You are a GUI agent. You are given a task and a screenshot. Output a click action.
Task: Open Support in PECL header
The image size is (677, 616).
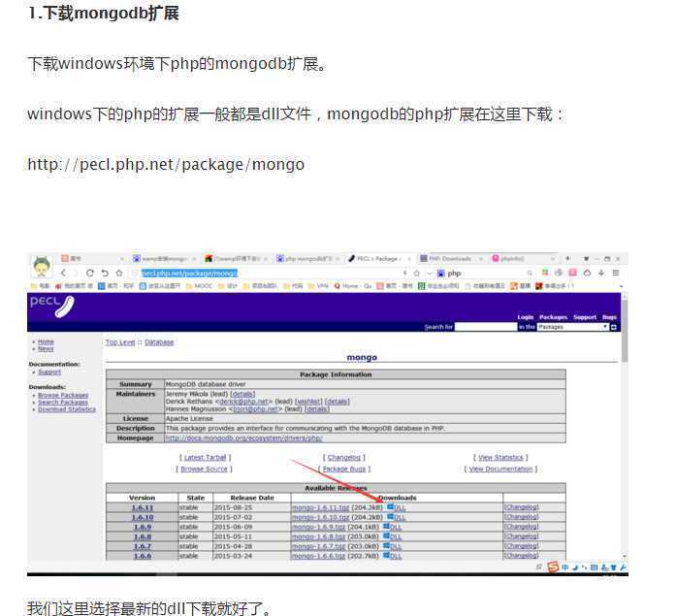pos(585,317)
